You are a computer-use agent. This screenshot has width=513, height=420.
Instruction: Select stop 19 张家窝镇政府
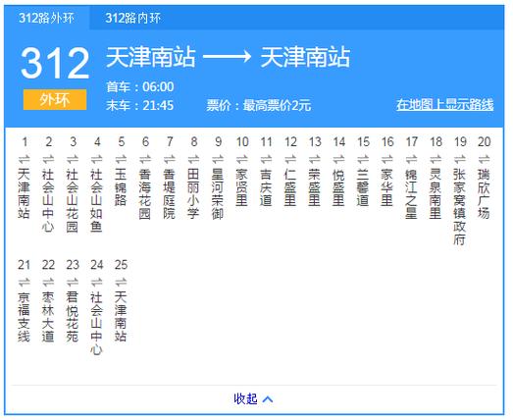point(460,206)
